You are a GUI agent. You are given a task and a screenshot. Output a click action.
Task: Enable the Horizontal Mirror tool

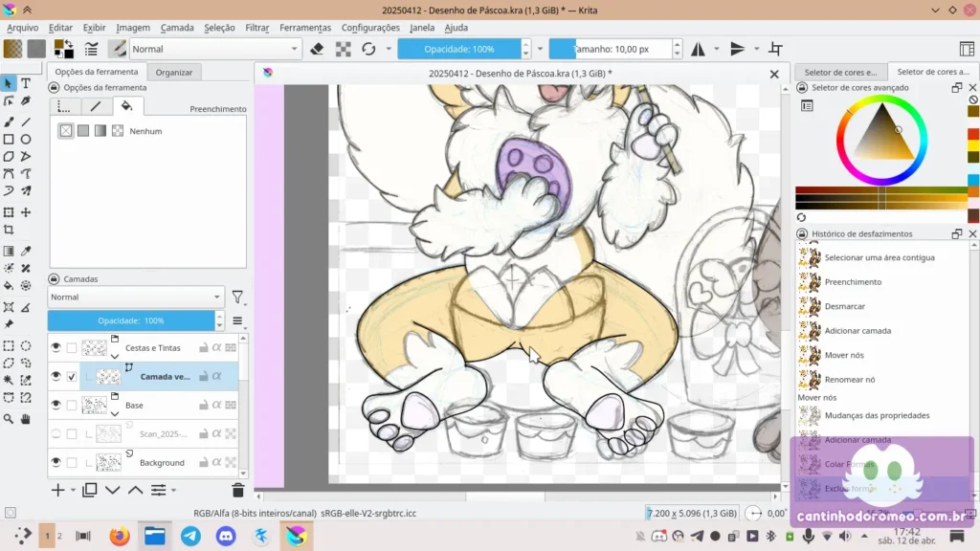[x=698, y=49]
